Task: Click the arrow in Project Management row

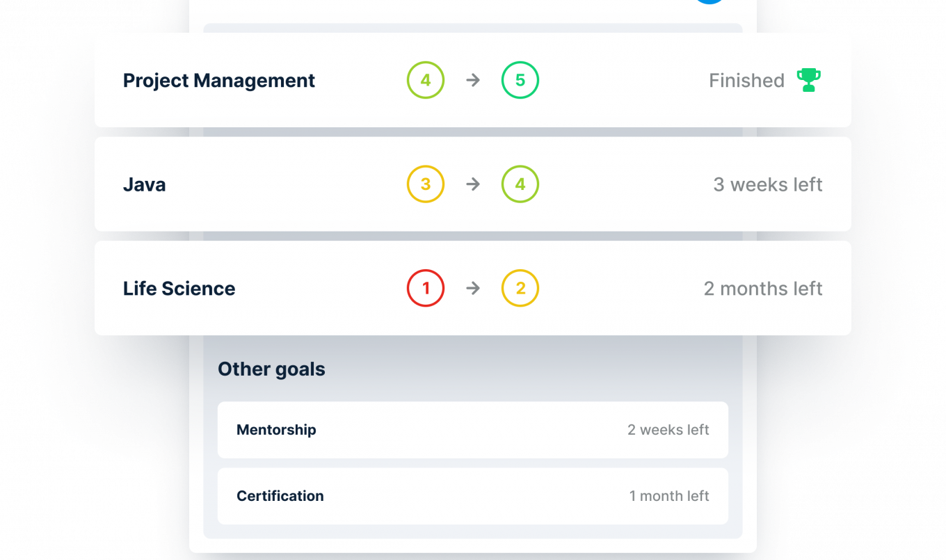Action: [473, 81]
